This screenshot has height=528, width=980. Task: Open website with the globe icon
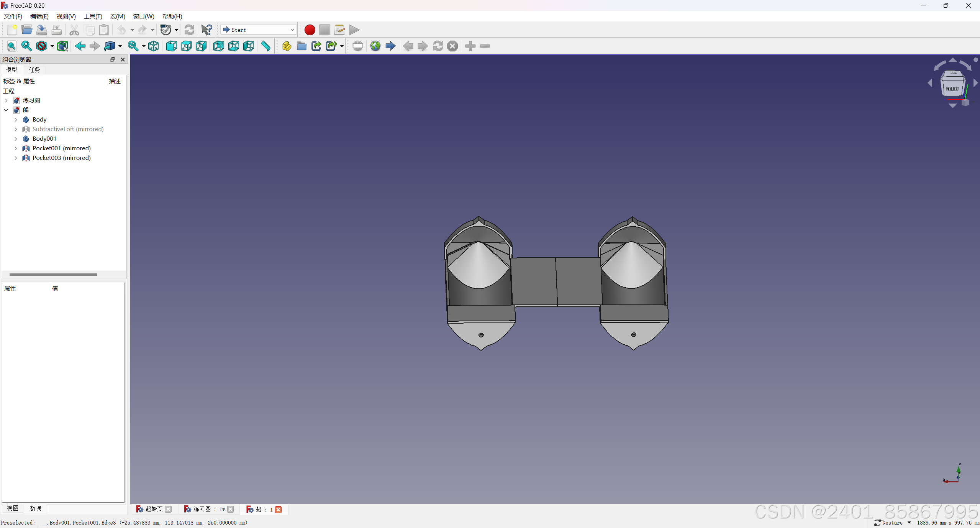point(375,46)
